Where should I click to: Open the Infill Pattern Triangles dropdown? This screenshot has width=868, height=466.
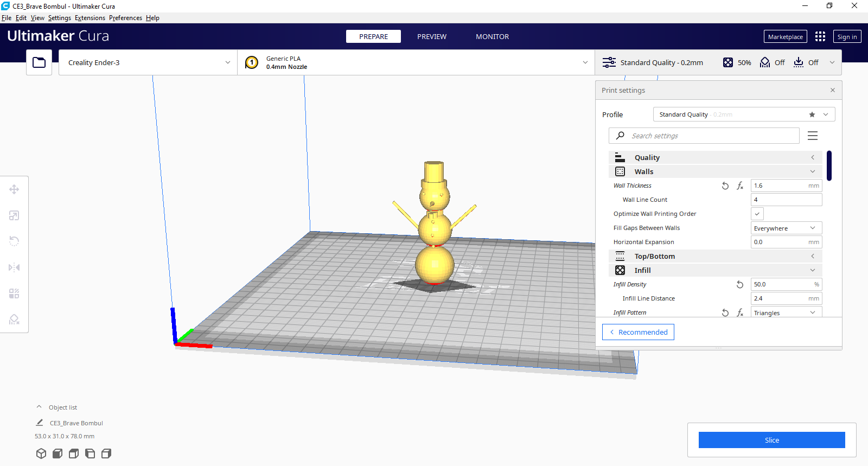tap(787, 312)
